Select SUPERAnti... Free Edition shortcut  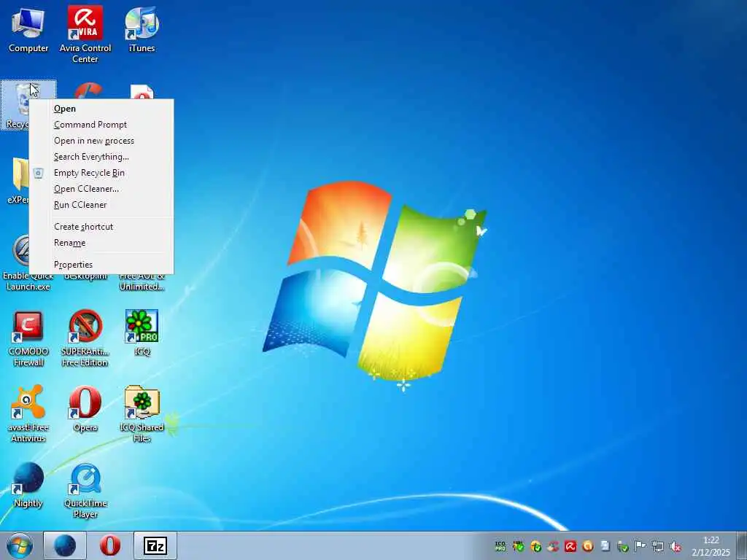[85, 339]
